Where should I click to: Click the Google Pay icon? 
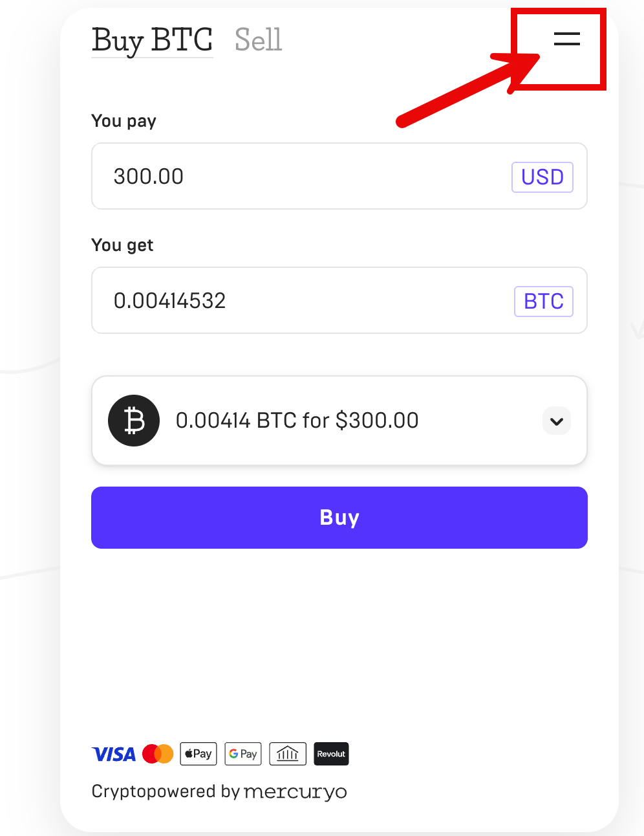tap(243, 754)
